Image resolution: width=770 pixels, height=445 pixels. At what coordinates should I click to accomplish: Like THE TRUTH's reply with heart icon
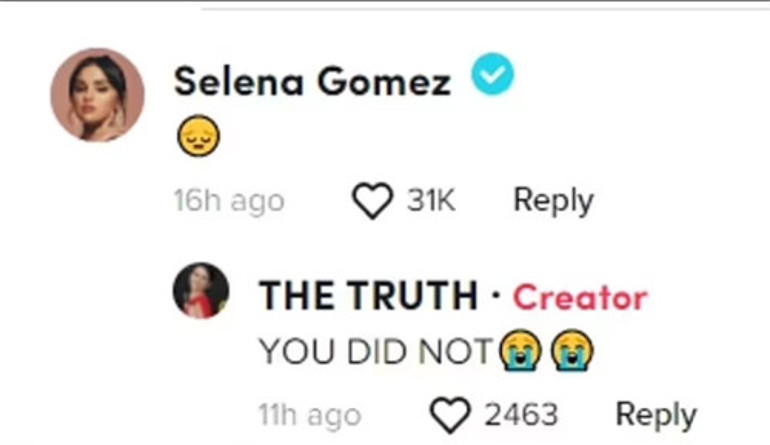450,414
